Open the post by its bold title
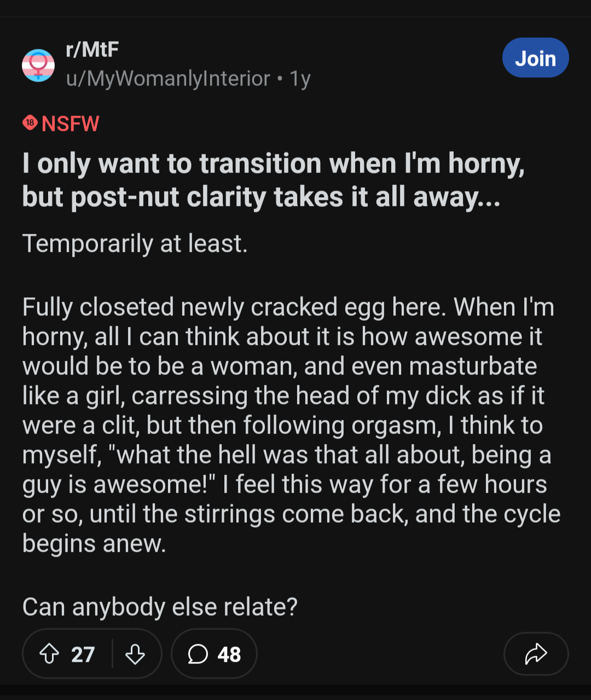This screenshot has height=700, width=591. click(x=274, y=164)
